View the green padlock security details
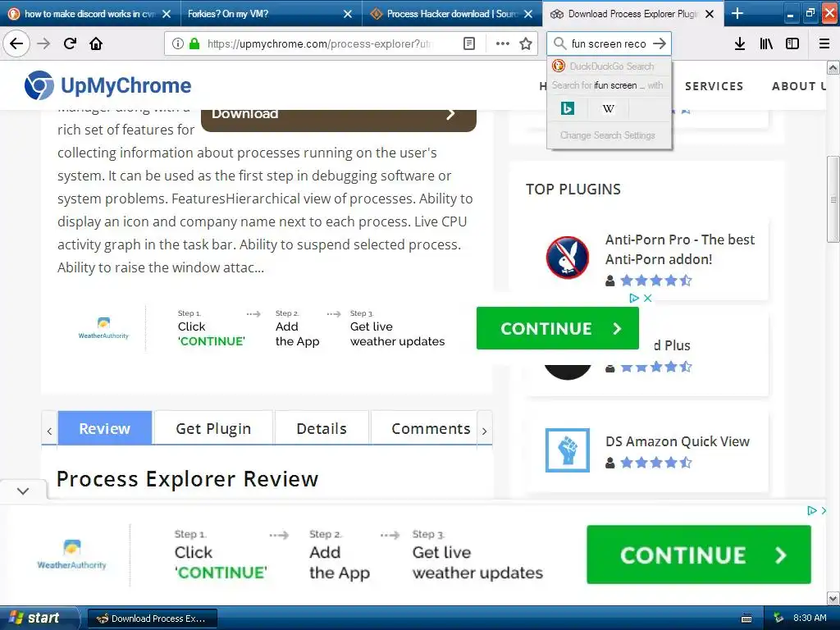Screen dimensions: 840x630 click(x=194, y=43)
